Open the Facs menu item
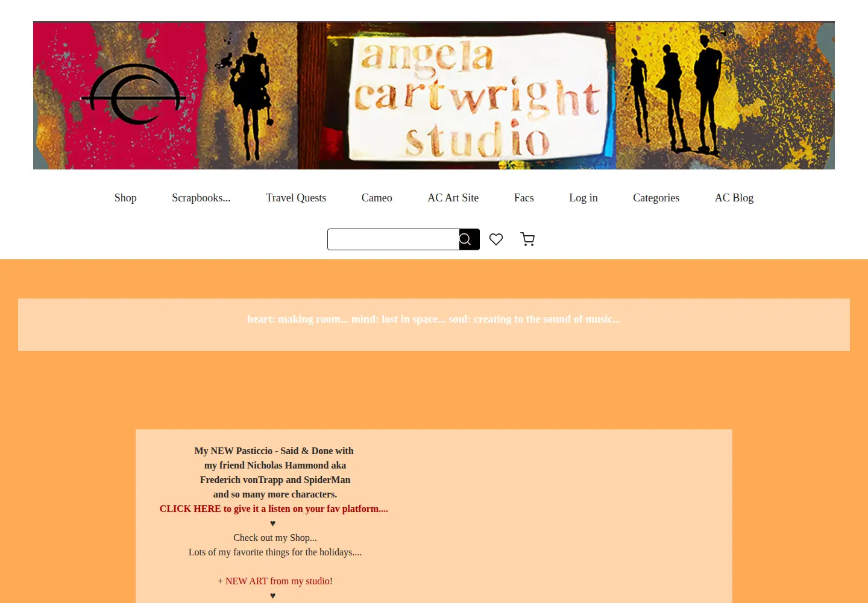The image size is (868, 603). tap(524, 198)
